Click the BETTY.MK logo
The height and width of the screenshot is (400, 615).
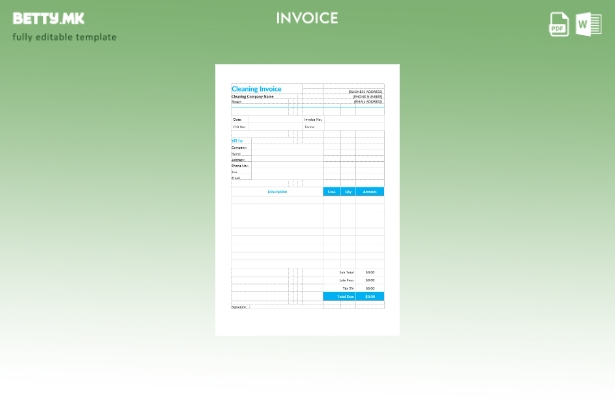pos(48,18)
